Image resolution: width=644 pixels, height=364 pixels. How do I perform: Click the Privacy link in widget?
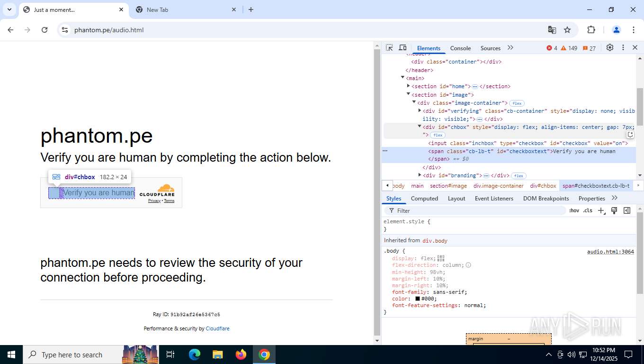154,201
